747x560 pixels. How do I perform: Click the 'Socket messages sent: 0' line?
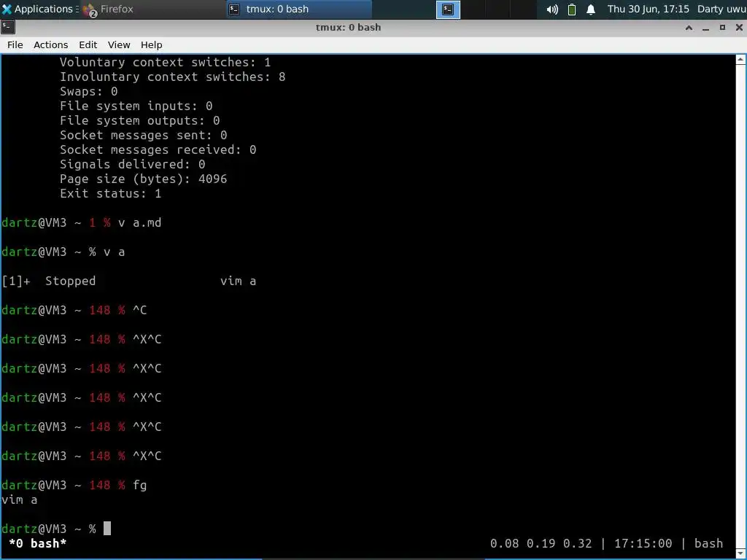[x=144, y=135]
